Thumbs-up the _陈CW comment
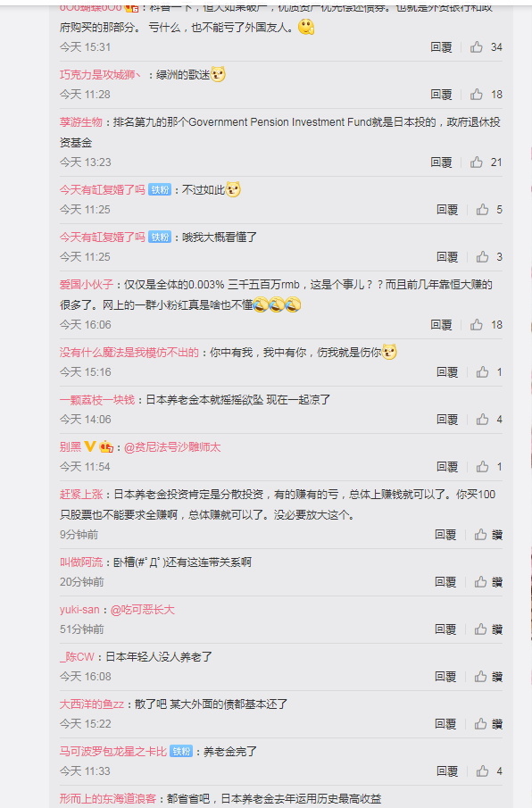This screenshot has height=808, width=532. tap(480, 677)
